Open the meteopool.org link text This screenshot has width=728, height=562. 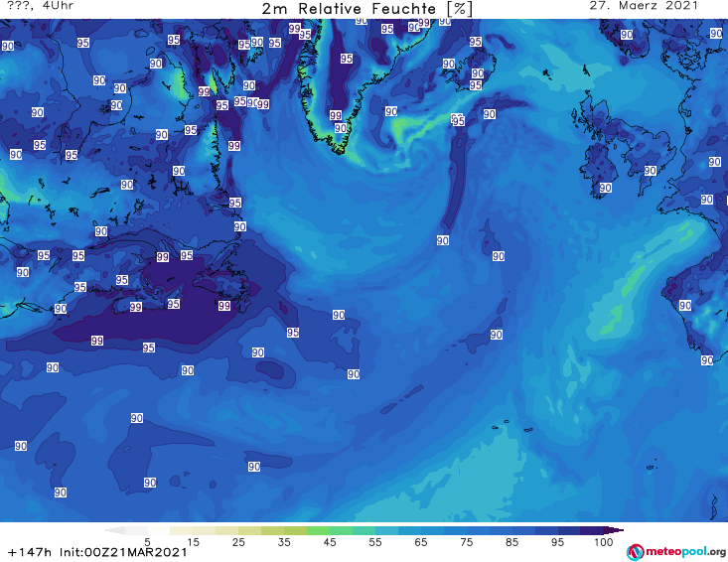tap(685, 552)
